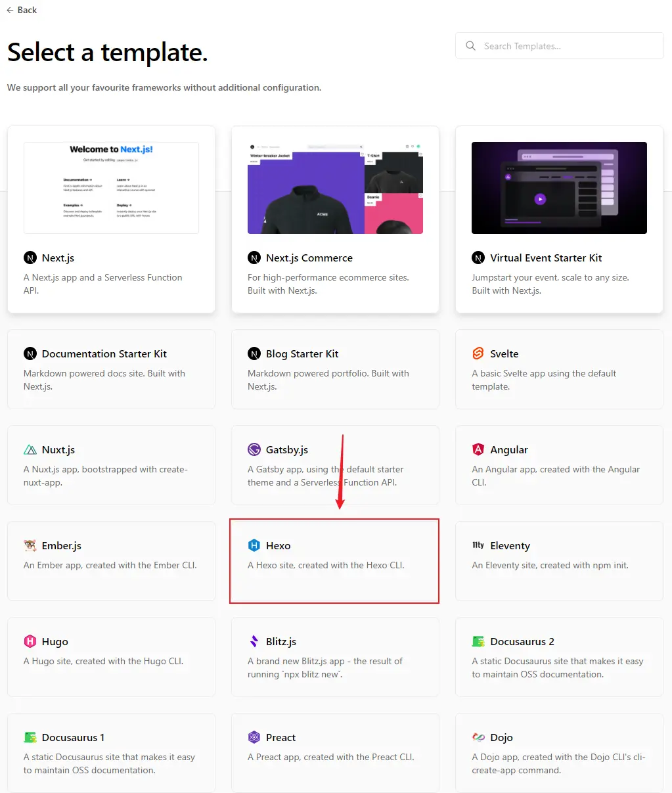Click the Nuxt.js logo icon
Screen dimensions: 672x793
30,450
